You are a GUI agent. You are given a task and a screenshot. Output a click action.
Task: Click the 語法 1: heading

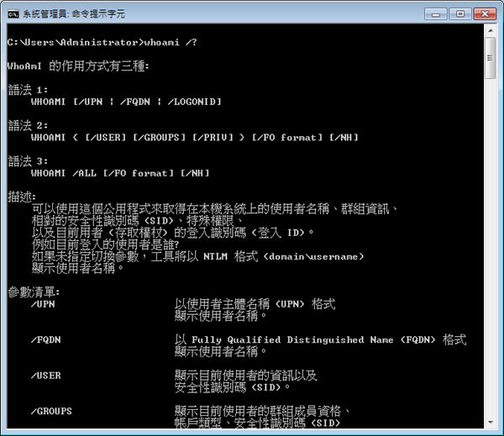28,90
